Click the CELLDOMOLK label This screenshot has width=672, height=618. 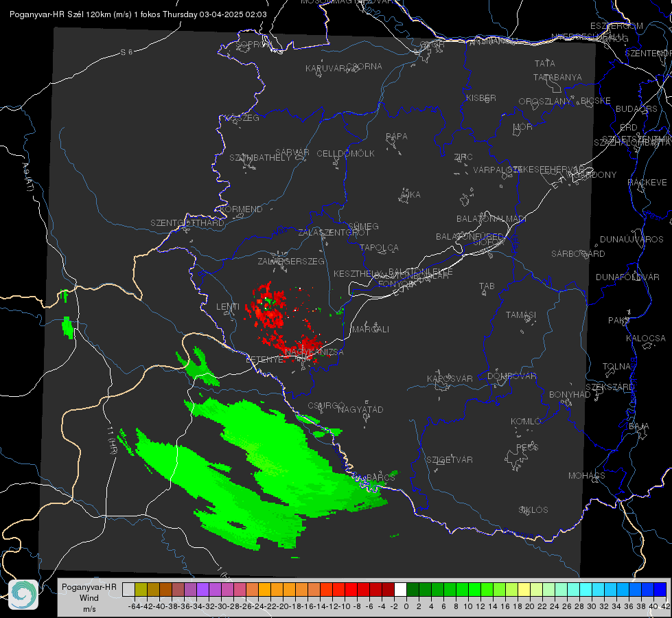(x=345, y=154)
